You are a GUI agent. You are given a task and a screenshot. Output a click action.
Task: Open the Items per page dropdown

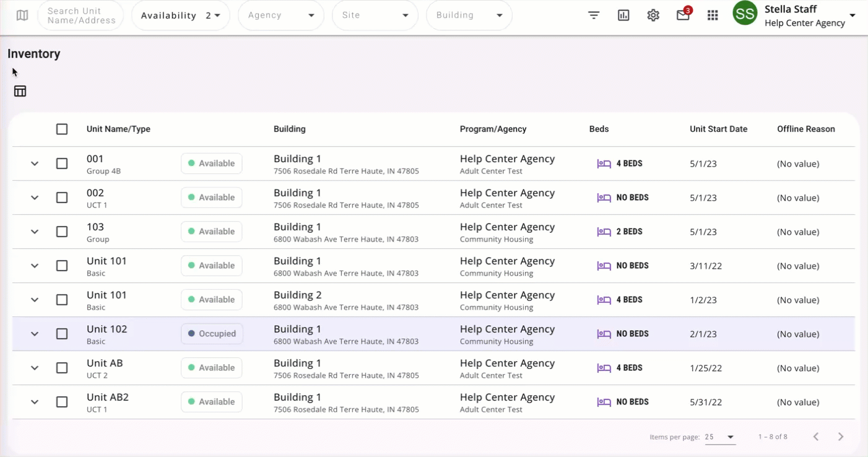pos(720,437)
